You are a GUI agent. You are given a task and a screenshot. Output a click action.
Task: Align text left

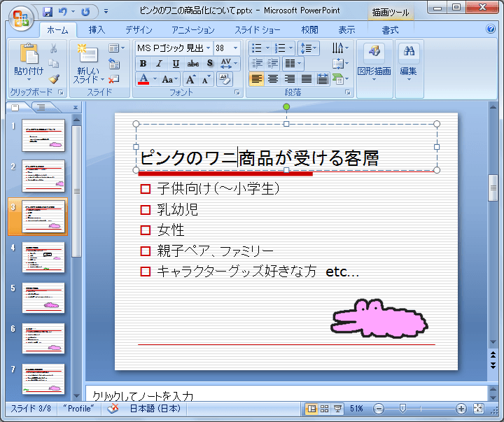(256, 79)
